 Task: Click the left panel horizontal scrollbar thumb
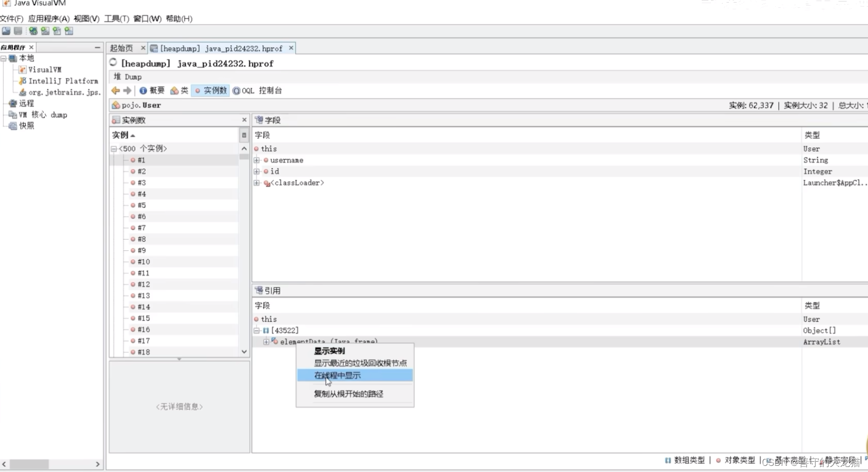[x=29, y=464]
